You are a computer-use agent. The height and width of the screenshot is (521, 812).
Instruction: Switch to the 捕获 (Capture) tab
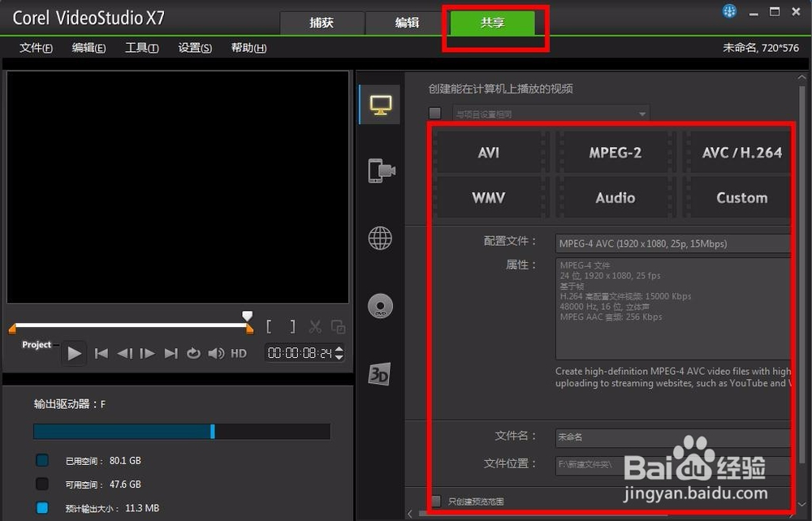[322, 23]
